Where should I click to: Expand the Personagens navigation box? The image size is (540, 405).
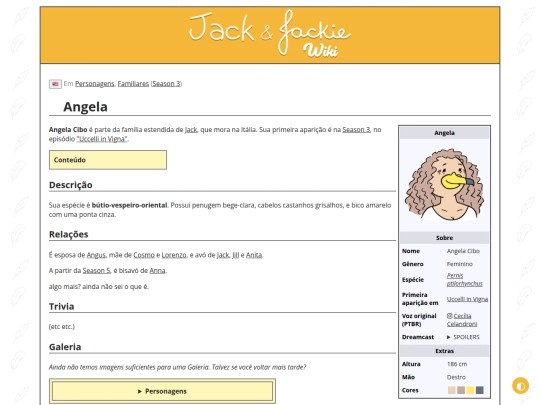(x=162, y=391)
